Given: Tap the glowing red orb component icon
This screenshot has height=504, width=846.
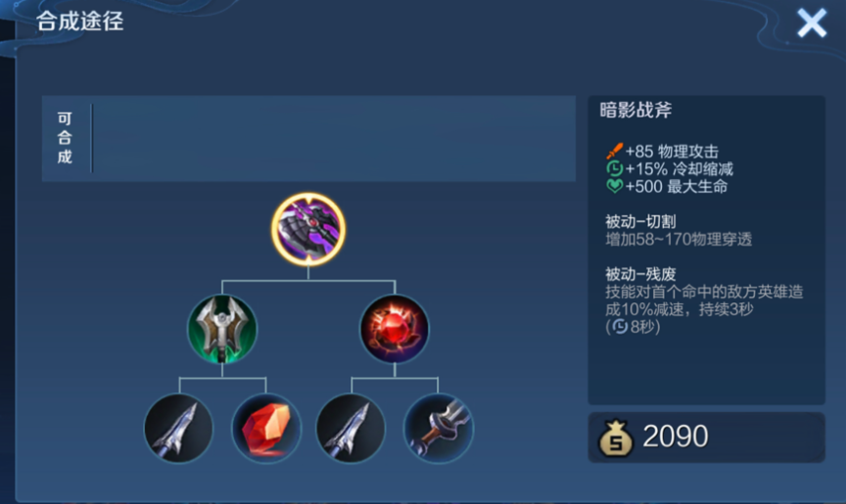Looking at the screenshot, I should click(395, 329).
